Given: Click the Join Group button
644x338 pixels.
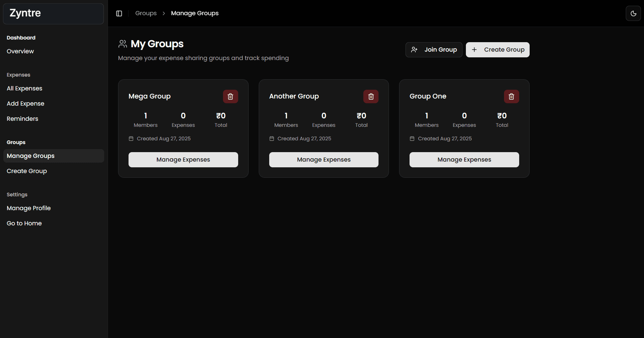Looking at the screenshot, I should click(x=434, y=50).
